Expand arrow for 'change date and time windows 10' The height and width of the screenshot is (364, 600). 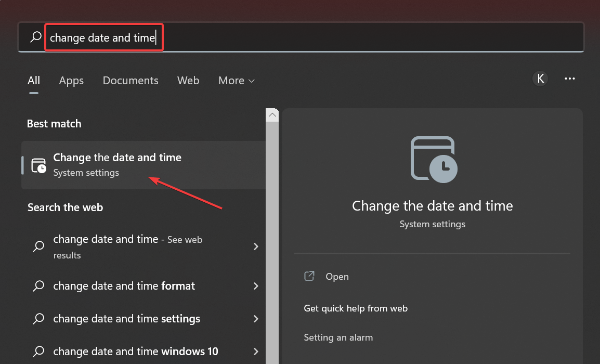(256, 352)
